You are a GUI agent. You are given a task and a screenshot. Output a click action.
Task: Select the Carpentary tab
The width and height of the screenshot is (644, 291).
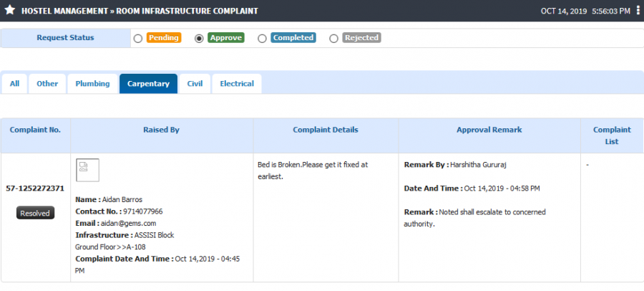148,84
